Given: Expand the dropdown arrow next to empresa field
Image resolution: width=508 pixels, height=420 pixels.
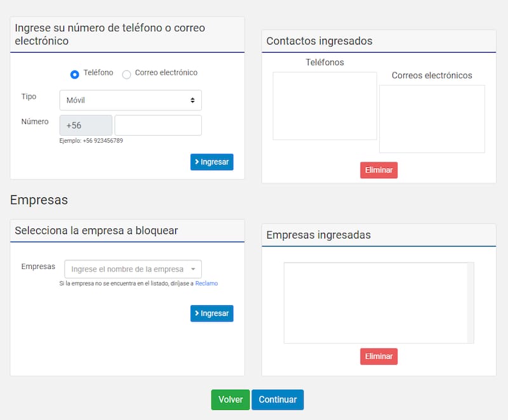Looking at the screenshot, I should click(194, 269).
